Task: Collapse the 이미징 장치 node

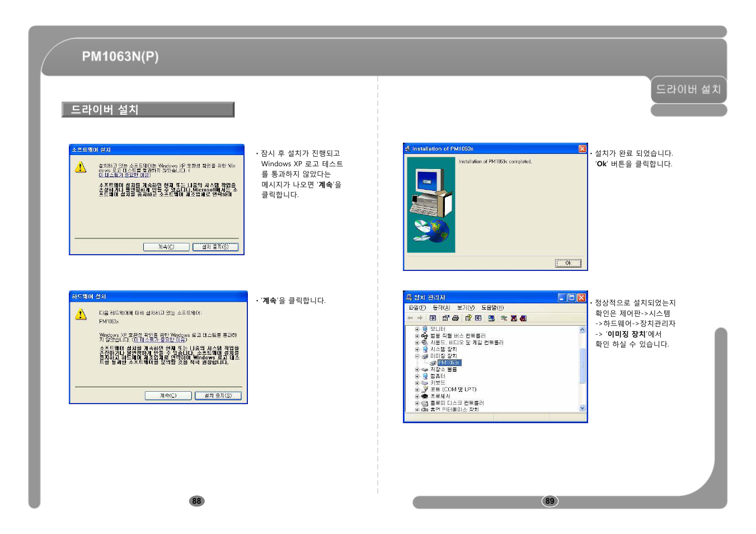Action: point(417,356)
